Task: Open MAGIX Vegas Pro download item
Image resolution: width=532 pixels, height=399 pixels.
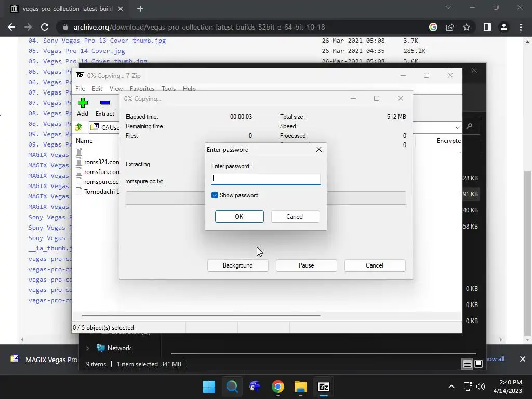Action: (x=44, y=360)
